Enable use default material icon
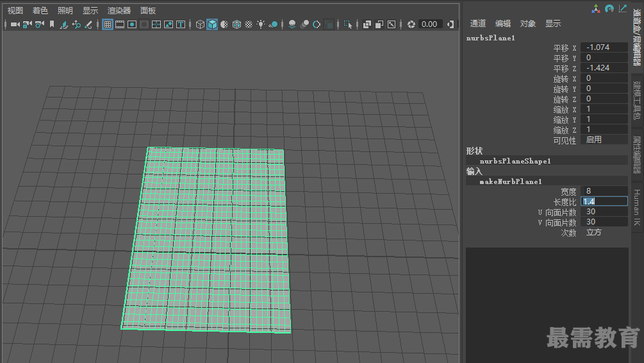 click(x=224, y=24)
